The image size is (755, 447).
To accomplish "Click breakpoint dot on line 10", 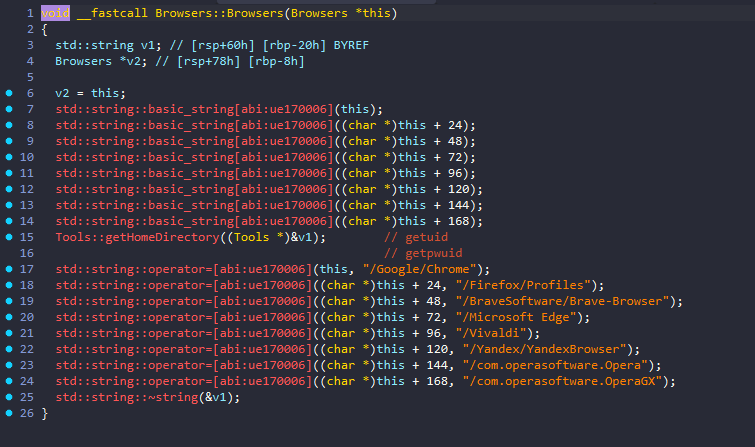I will pyautogui.click(x=9, y=157).
